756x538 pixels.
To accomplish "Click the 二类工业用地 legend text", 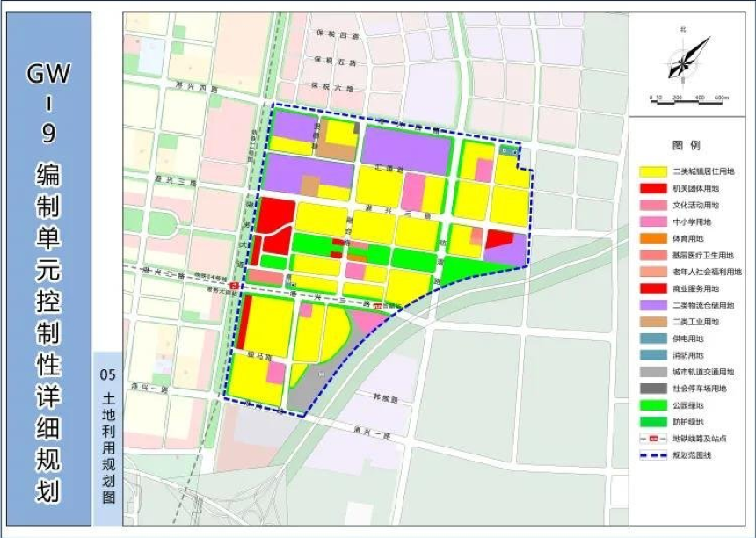I will [x=695, y=322].
